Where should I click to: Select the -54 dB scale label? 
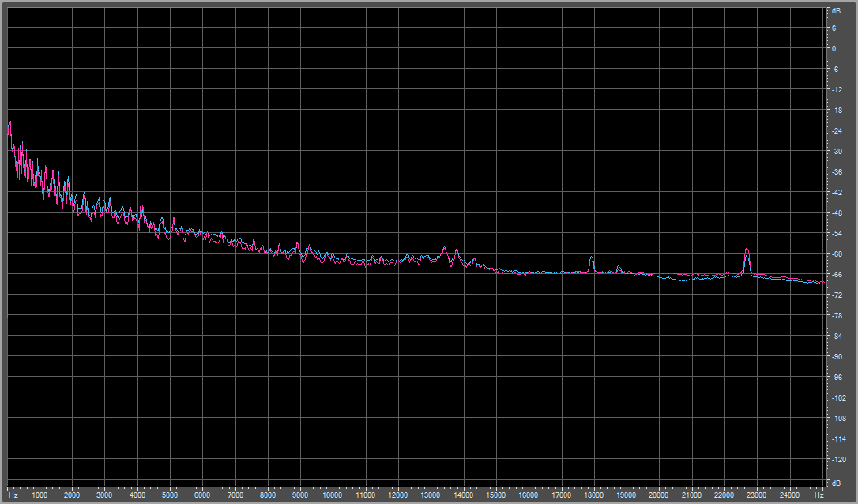(837, 233)
